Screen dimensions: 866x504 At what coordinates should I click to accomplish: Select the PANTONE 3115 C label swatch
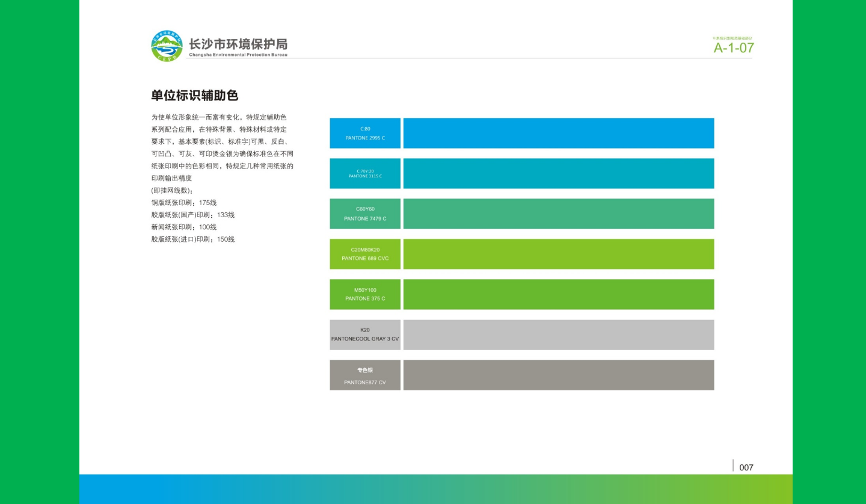(364, 173)
